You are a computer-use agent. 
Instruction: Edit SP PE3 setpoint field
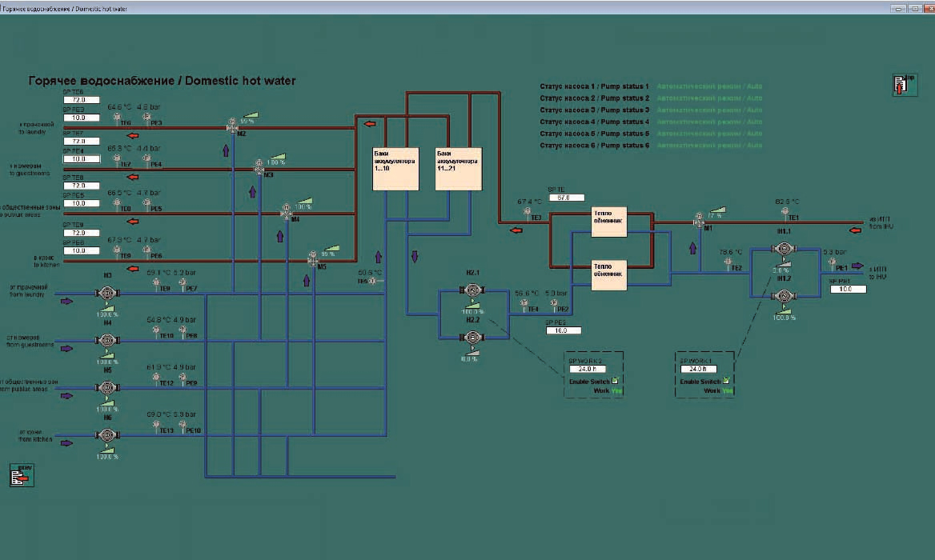[x=82, y=118]
